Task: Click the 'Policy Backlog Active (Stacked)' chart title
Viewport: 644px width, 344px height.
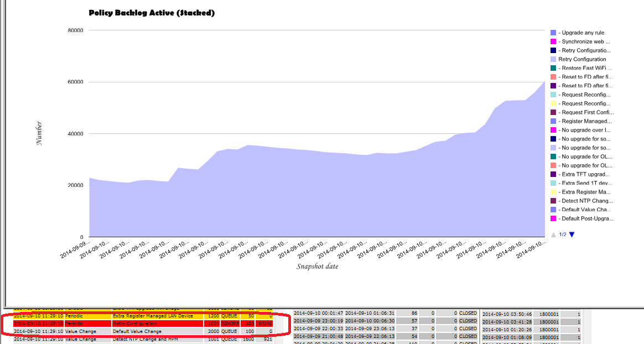Action: click(x=152, y=13)
